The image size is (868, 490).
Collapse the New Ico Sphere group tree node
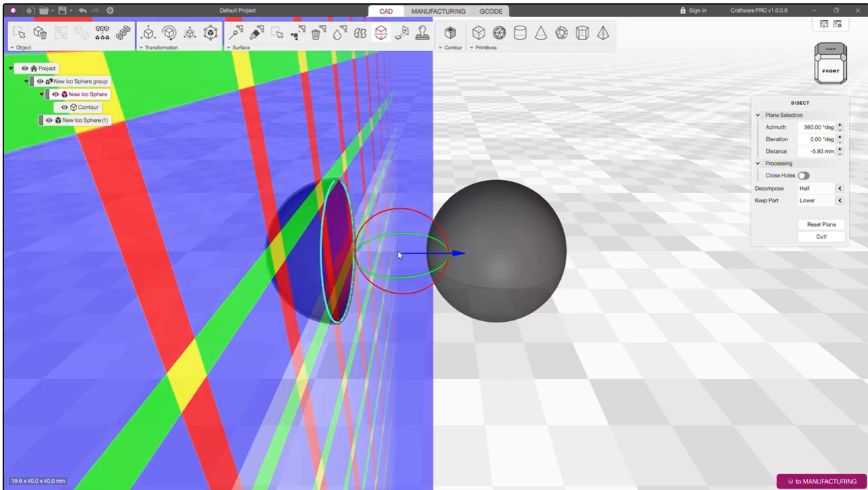click(26, 82)
